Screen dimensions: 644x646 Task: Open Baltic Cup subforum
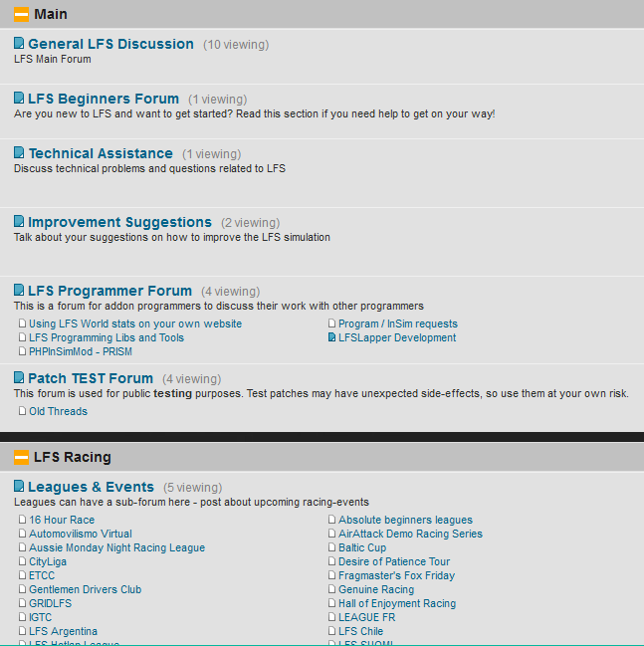point(362,547)
